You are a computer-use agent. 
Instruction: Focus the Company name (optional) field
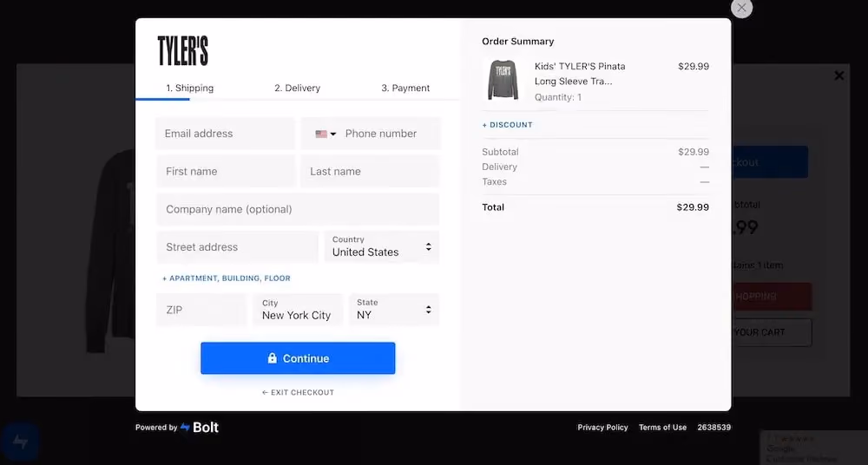[x=298, y=209]
